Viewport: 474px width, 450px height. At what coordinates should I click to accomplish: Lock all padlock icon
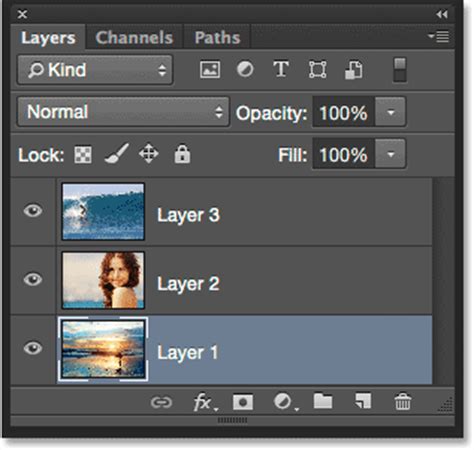pos(182,154)
